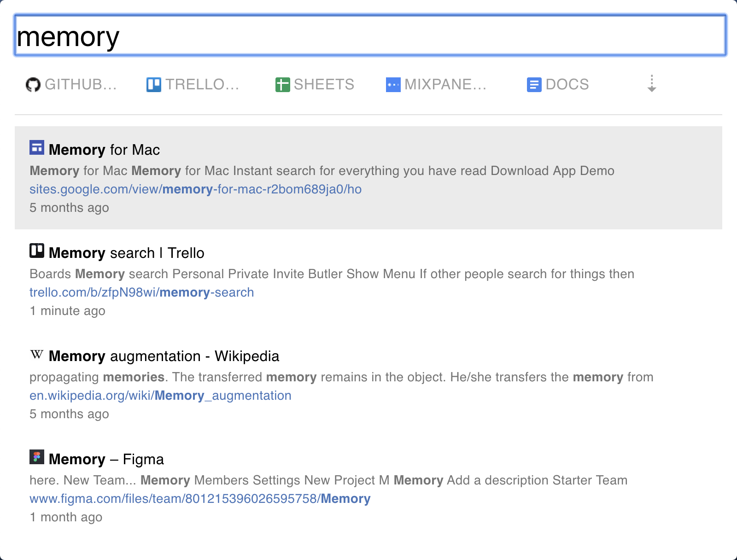Click the Figma favicon on Memory result

[x=37, y=457]
